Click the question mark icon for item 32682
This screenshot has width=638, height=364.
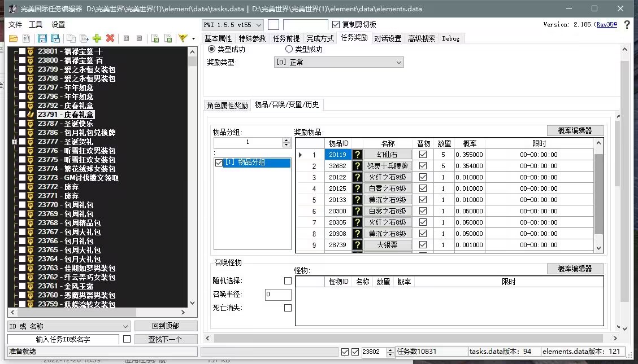(357, 166)
